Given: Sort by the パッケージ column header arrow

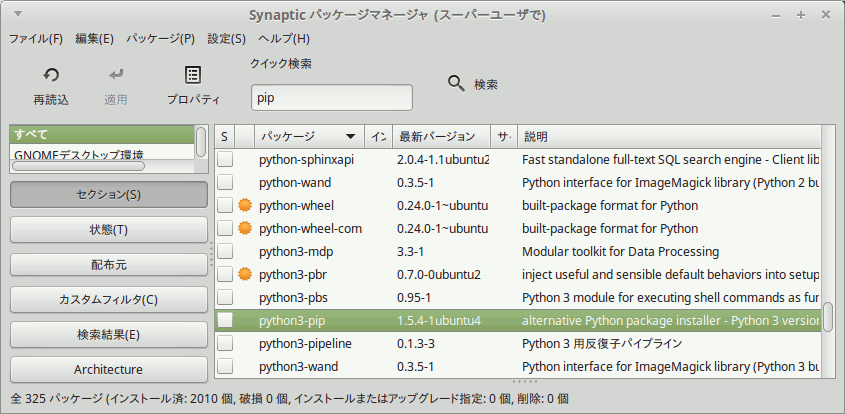Looking at the screenshot, I should coord(351,137).
